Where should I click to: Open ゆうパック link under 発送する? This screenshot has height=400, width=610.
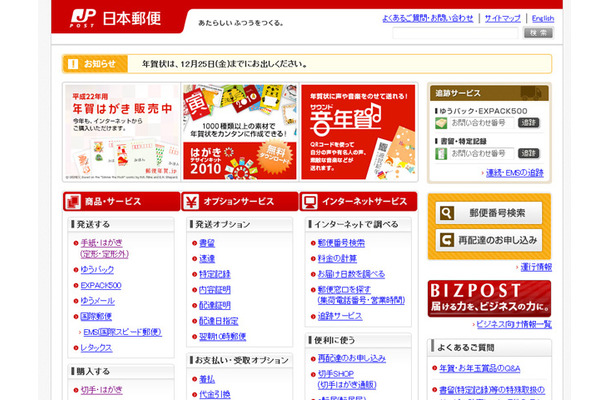coord(97,269)
